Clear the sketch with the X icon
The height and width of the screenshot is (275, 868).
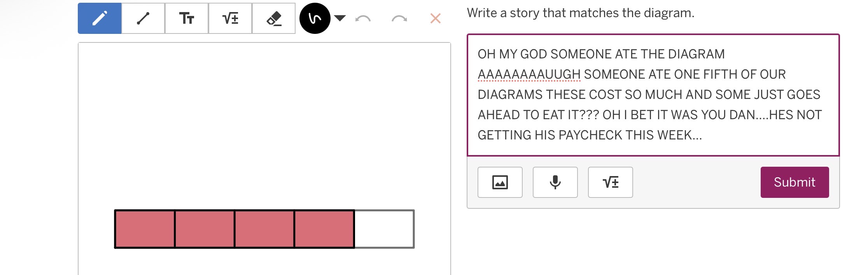436,18
